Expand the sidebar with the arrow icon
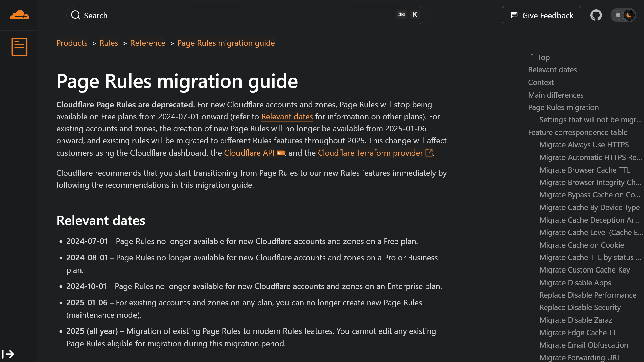Image resolution: width=644 pixels, height=362 pixels. (x=8, y=354)
